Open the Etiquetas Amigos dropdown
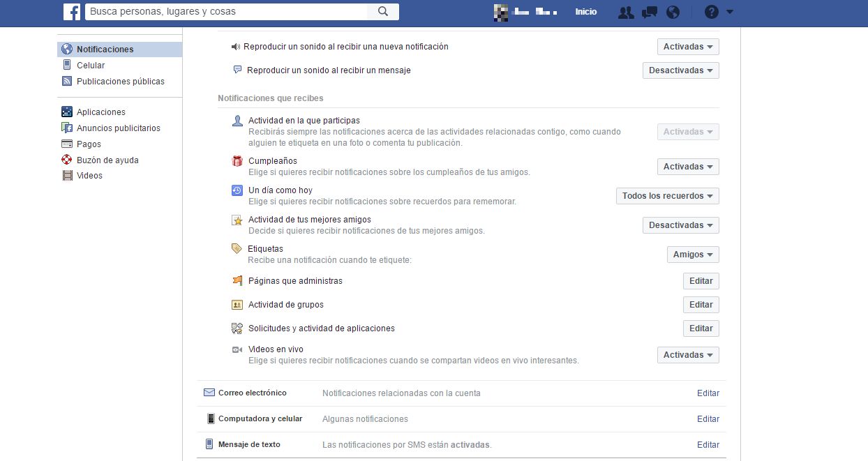Image resolution: width=868 pixels, height=461 pixels. [692, 255]
